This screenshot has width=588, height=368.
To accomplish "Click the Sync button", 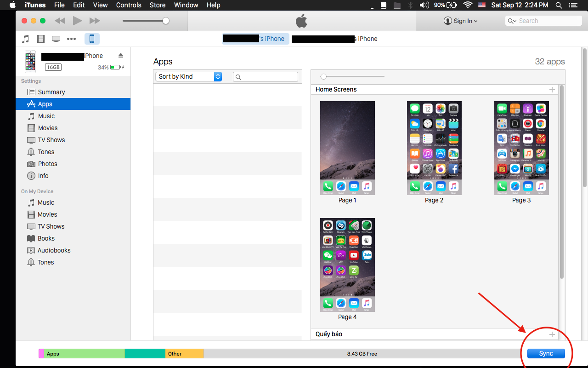I will coord(546,353).
